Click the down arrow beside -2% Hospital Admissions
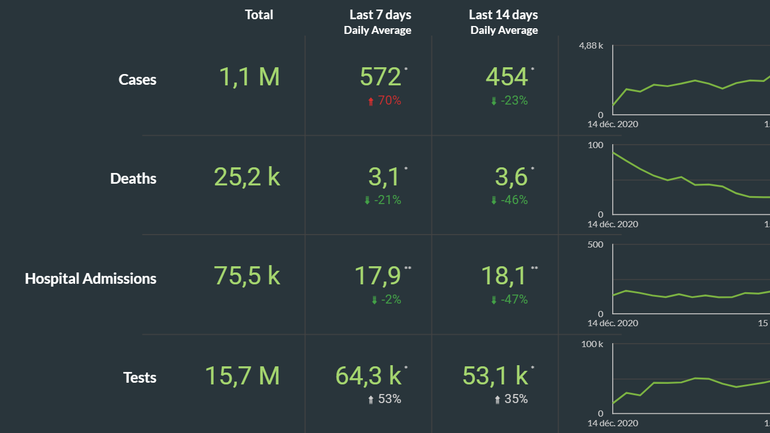The image size is (770, 433). [375, 300]
